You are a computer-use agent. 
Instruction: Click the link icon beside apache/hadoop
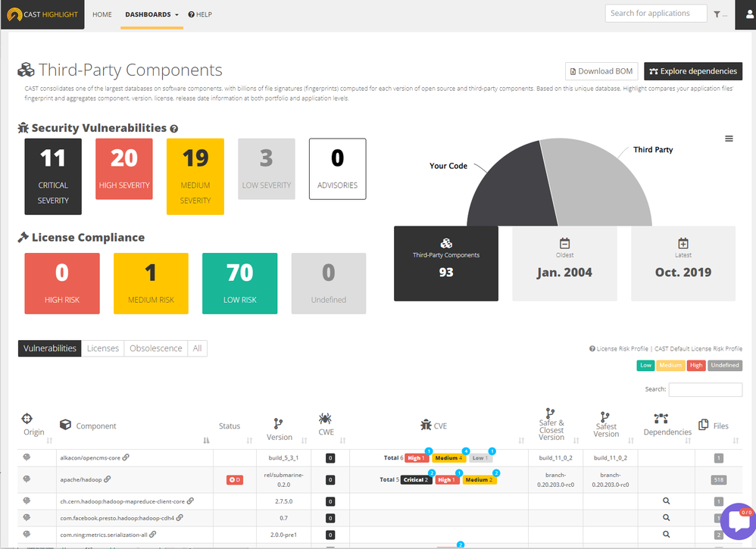coord(108,479)
